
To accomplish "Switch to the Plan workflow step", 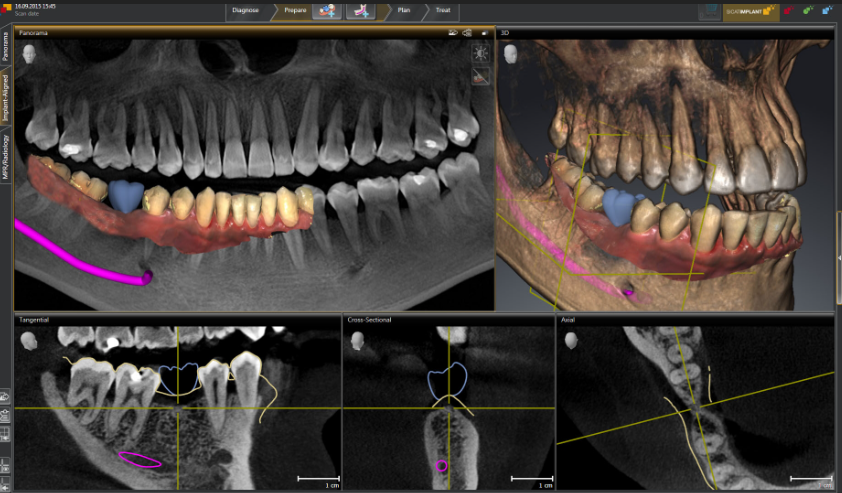I will [x=404, y=11].
